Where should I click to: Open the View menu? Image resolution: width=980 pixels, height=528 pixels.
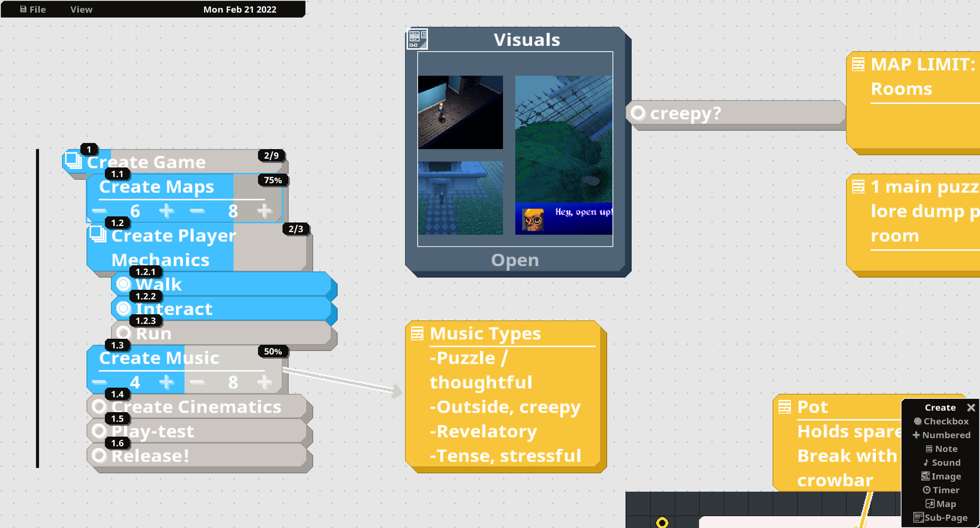pyautogui.click(x=81, y=9)
